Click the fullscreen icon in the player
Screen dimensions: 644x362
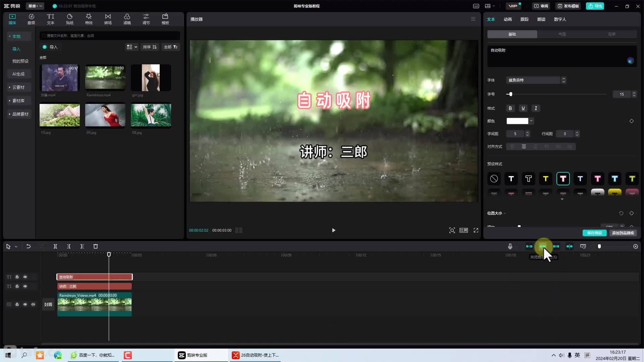pos(476,230)
